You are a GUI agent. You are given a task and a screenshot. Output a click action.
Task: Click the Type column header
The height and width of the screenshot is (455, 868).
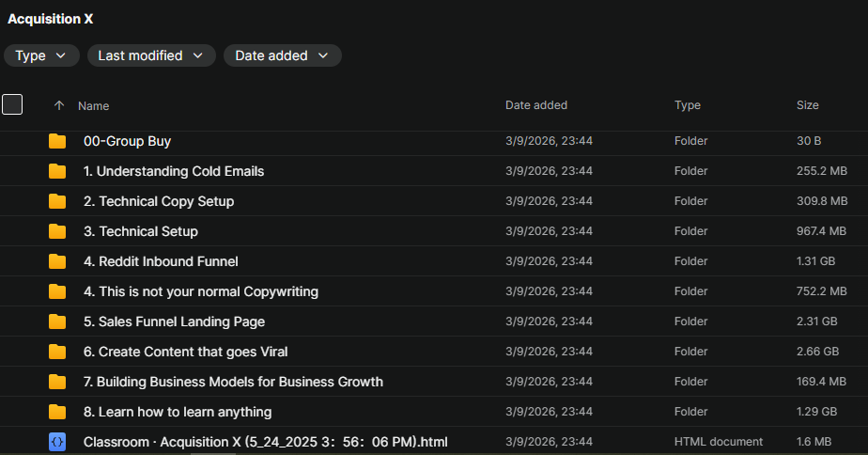pyautogui.click(x=688, y=105)
